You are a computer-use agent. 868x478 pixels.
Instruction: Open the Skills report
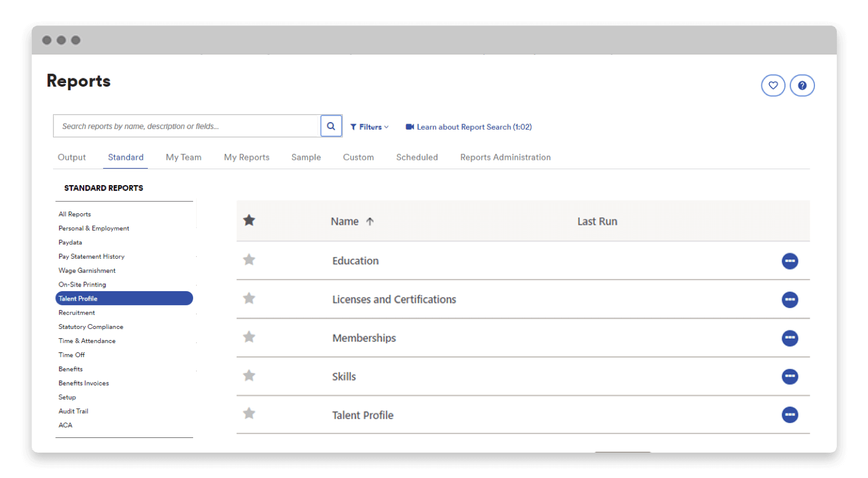(344, 377)
